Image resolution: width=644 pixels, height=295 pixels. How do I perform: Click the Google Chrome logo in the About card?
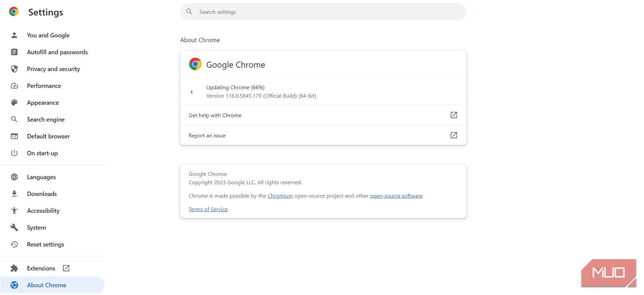pyautogui.click(x=195, y=64)
